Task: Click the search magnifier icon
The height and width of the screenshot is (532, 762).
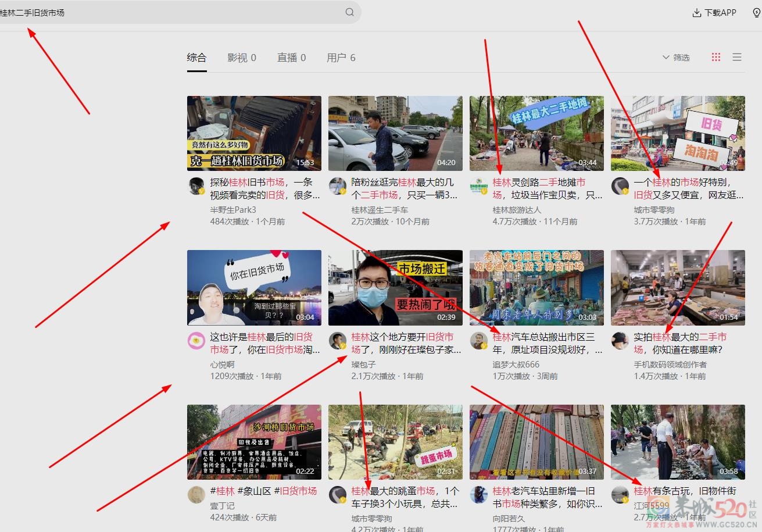Action: click(349, 12)
